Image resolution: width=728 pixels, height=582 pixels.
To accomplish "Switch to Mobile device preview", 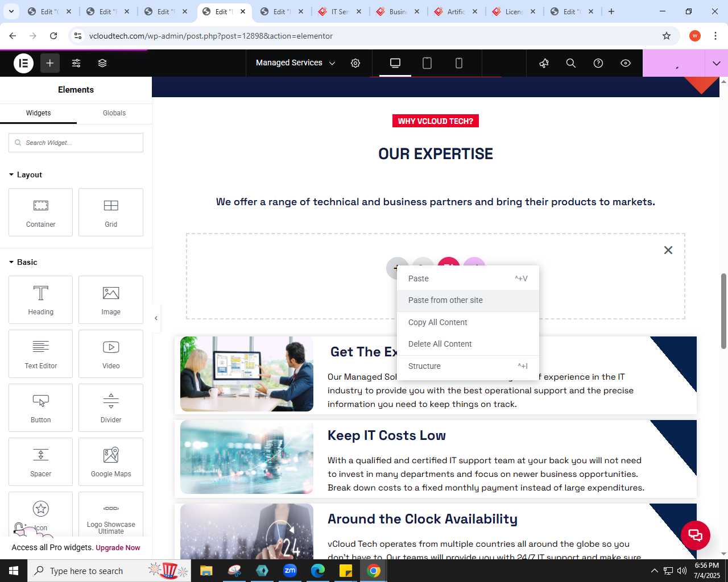I will click(x=459, y=63).
